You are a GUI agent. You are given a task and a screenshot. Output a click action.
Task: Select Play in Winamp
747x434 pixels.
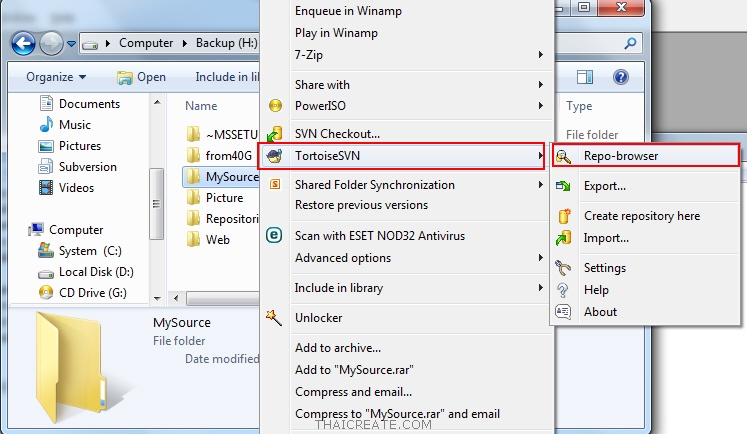[336, 33]
